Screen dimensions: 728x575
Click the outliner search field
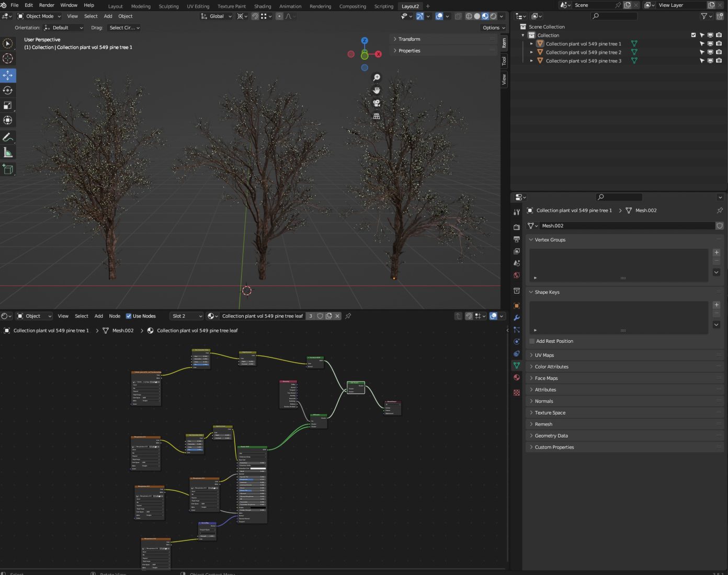pyautogui.click(x=614, y=16)
